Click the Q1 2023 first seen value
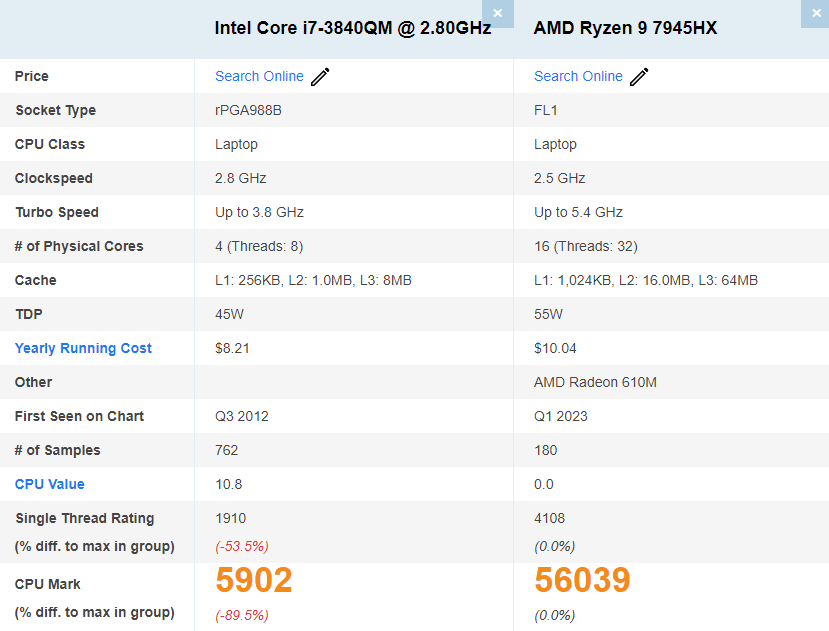This screenshot has width=829, height=631. point(560,416)
